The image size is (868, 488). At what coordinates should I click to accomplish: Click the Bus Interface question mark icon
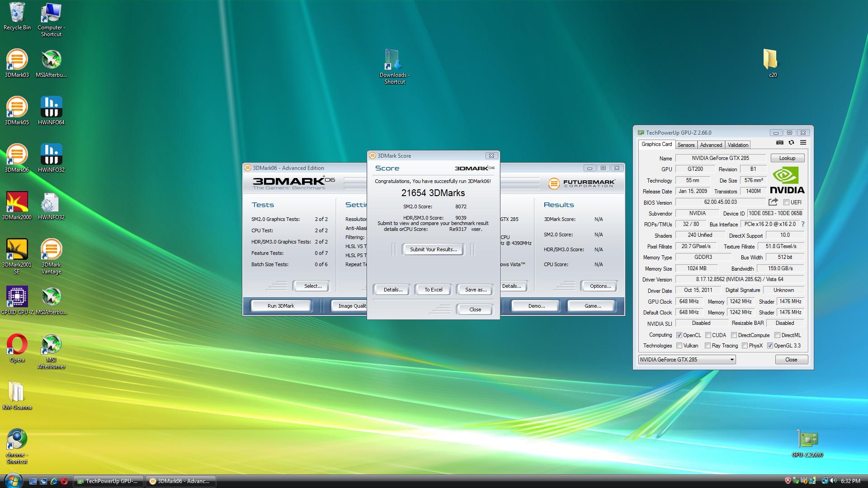tap(802, 224)
